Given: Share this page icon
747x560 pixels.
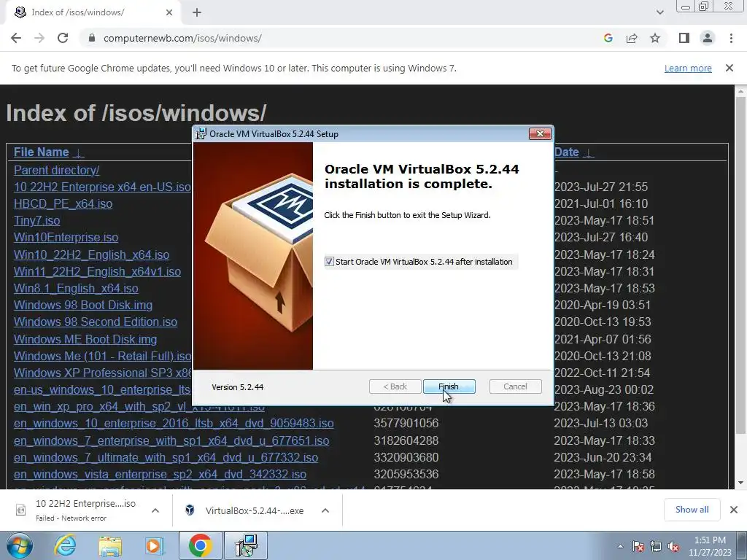Looking at the screenshot, I should pyautogui.click(x=632, y=38).
